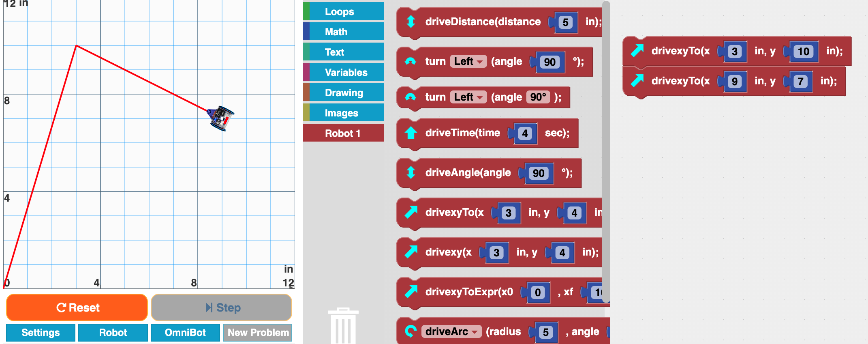Open the Left dropdown on the turn block with angle 90

pyautogui.click(x=468, y=61)
